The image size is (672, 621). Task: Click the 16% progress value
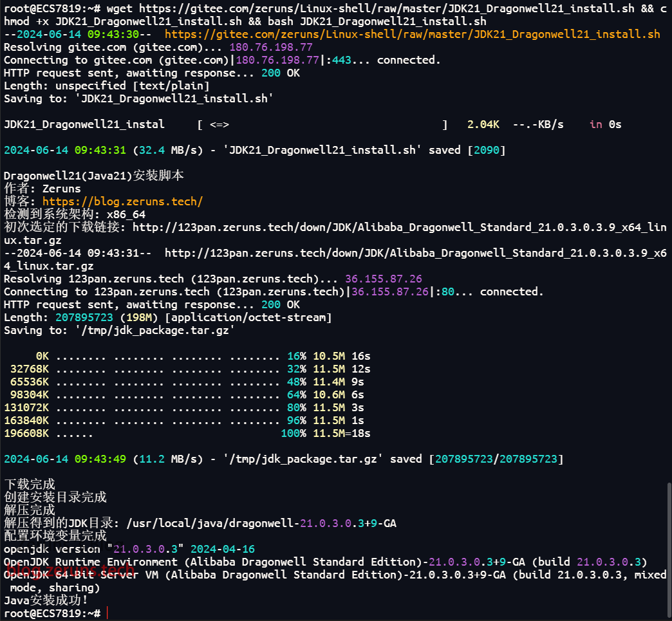(x=297, y=356)
